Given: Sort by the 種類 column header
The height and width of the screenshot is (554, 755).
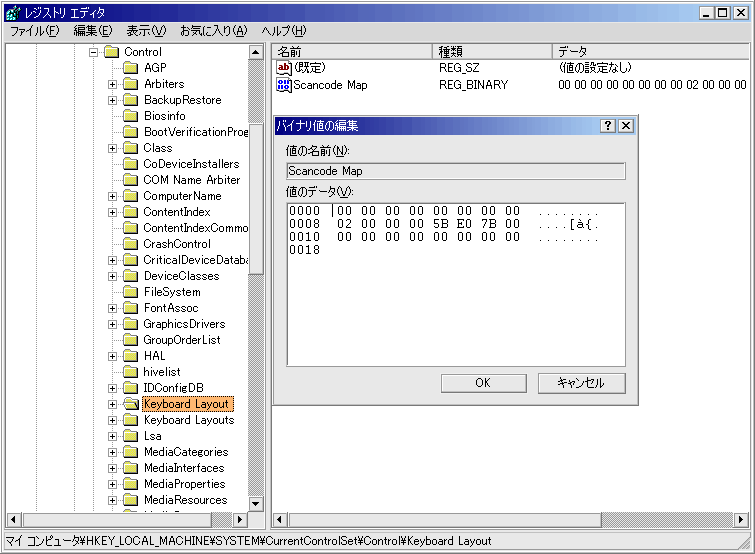Looking at the screenshot, I should point(492,52).
